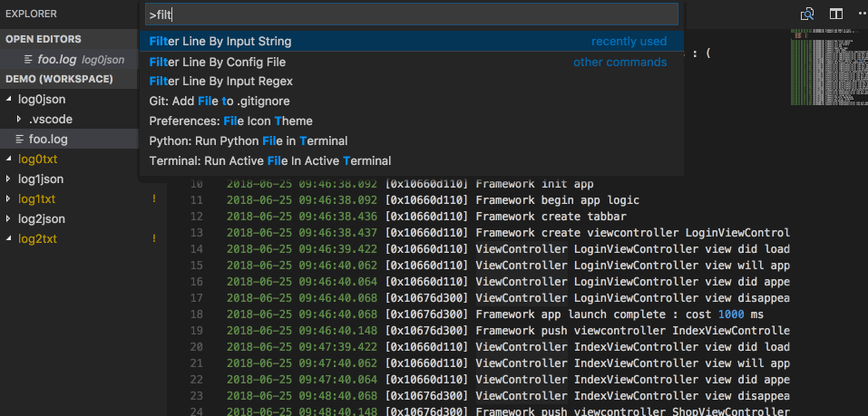Click 'LoginViewController view did load' text

(682, 249)
